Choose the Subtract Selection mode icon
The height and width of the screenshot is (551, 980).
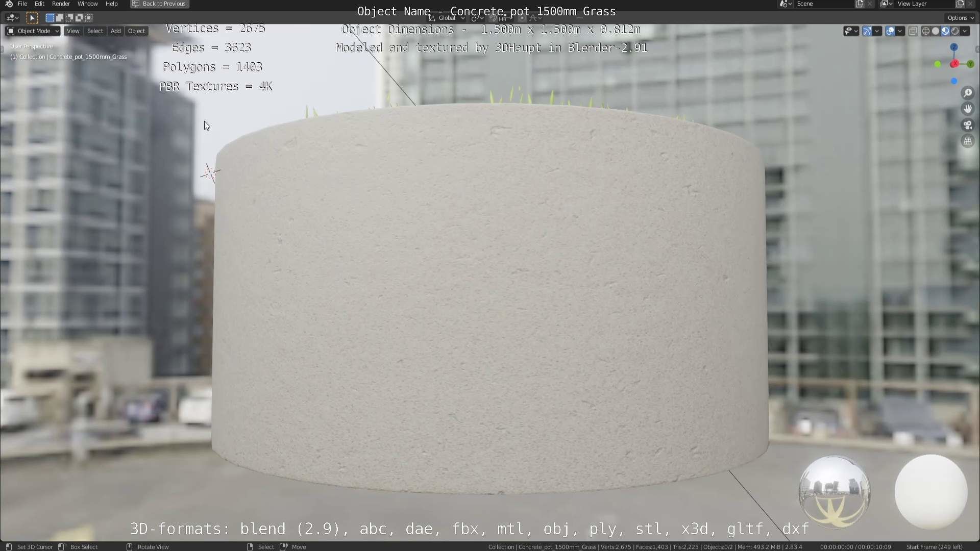pyautogui.click(x=69, y=18)
